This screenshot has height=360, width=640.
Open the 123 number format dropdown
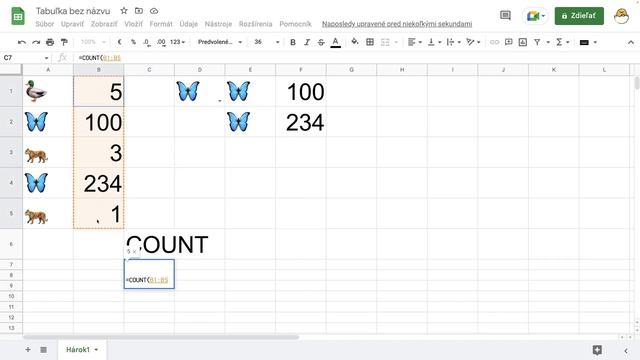coord(178,42)
